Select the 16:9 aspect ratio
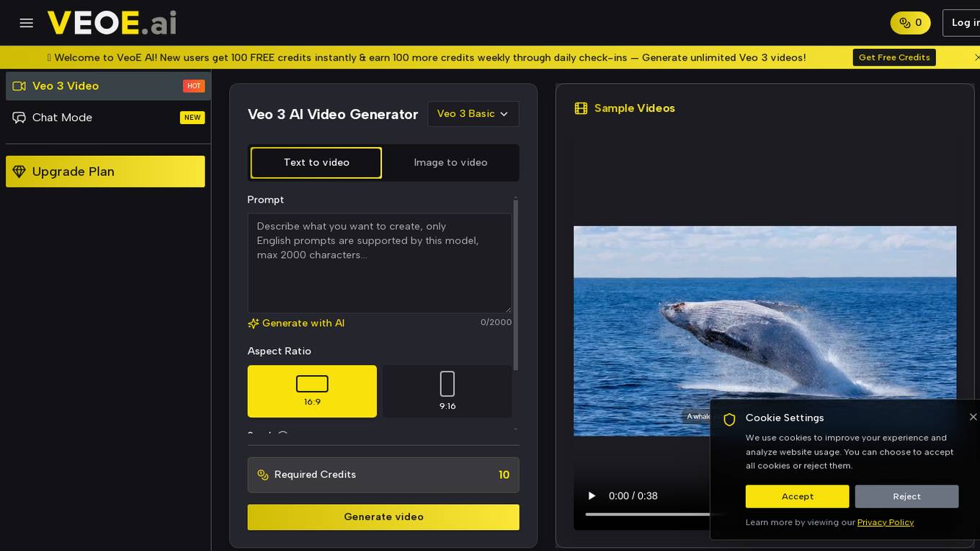 (312, 391)
